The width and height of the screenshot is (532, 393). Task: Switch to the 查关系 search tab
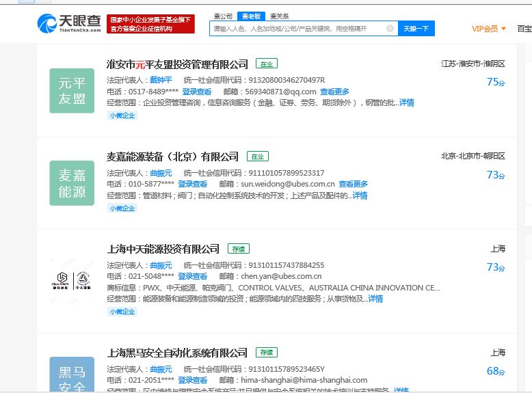pyautogui.click(x=279, y=16)
